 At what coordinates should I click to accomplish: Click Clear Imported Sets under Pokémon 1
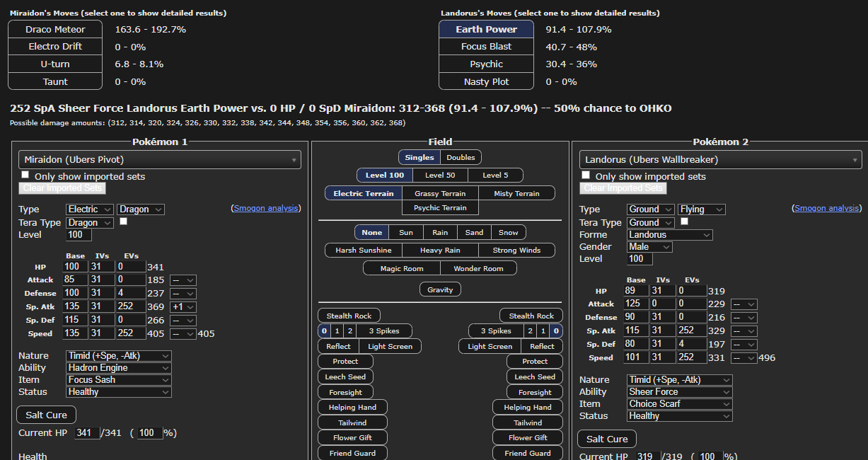(x=62, y=188)
